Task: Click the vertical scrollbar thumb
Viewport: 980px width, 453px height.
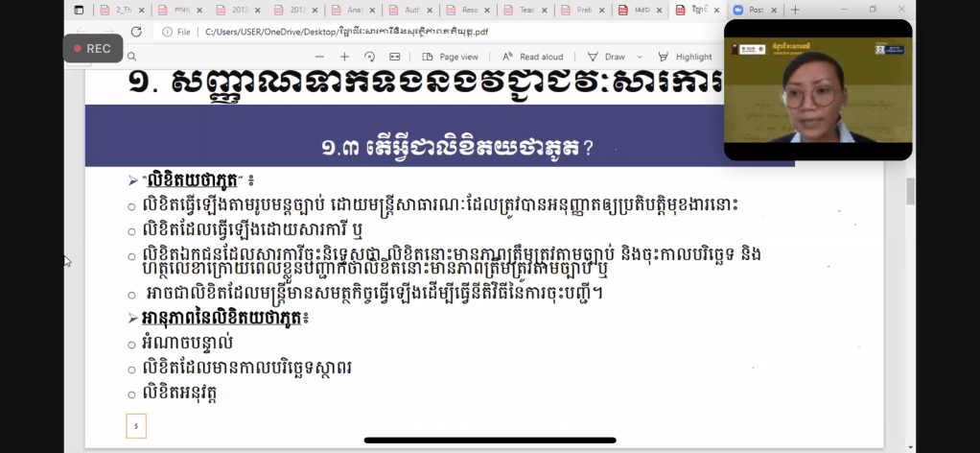Action: coord(910,192)
